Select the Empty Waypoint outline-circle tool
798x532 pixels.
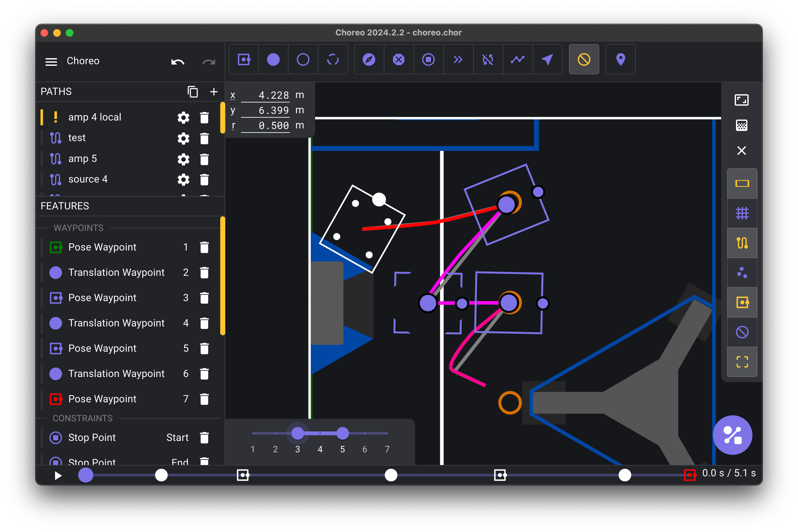point(303,60)
